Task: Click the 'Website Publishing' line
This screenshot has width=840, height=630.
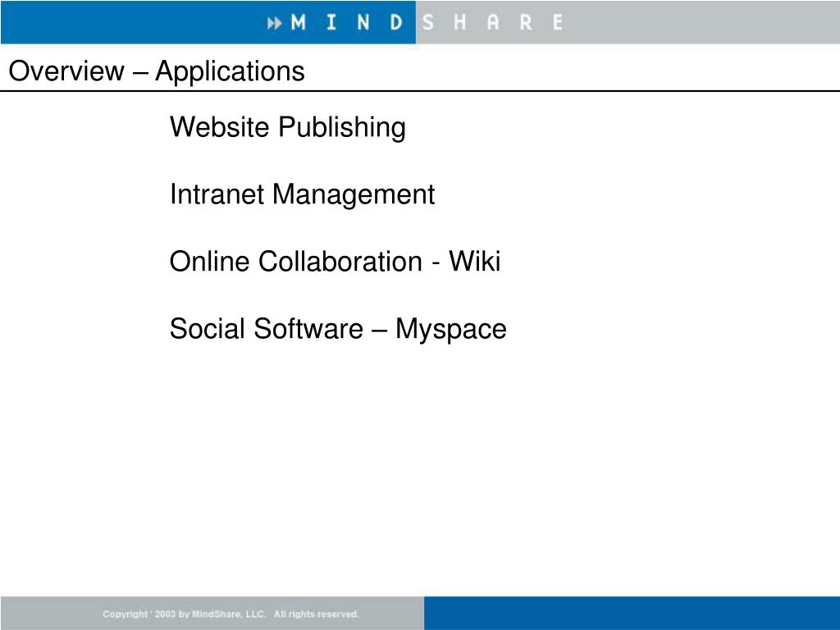Action: click(x=288, y=127)
